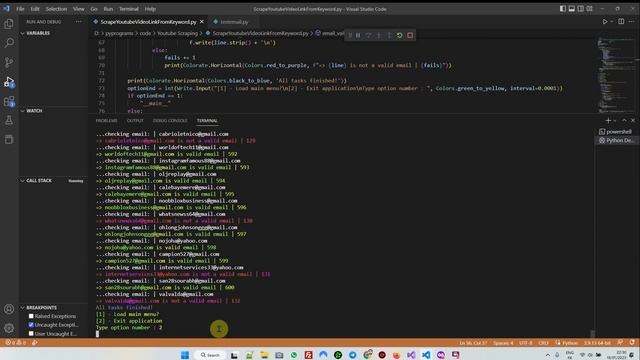Run the Python file with play button
The width and height of the screenshot is (640, 360).
coord(605,22)
